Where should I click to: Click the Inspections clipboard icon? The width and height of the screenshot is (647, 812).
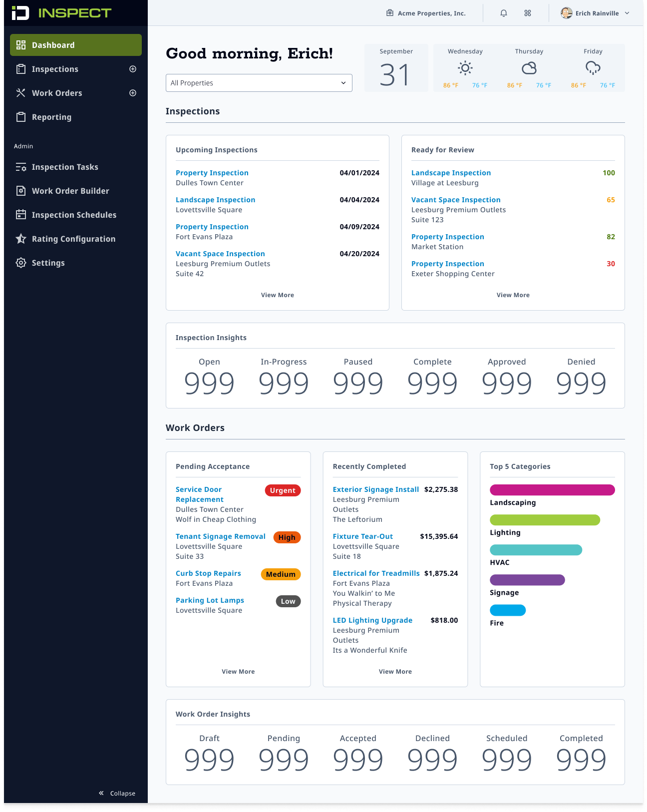click(x=21, y=69)
